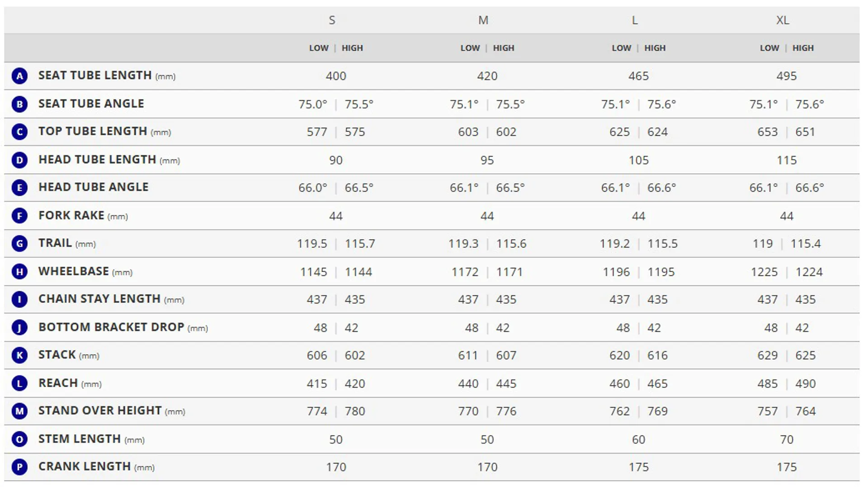Click the Chain Stay Length row label
The height and width of the screenshot is (487, 868).
coord(99,299)
